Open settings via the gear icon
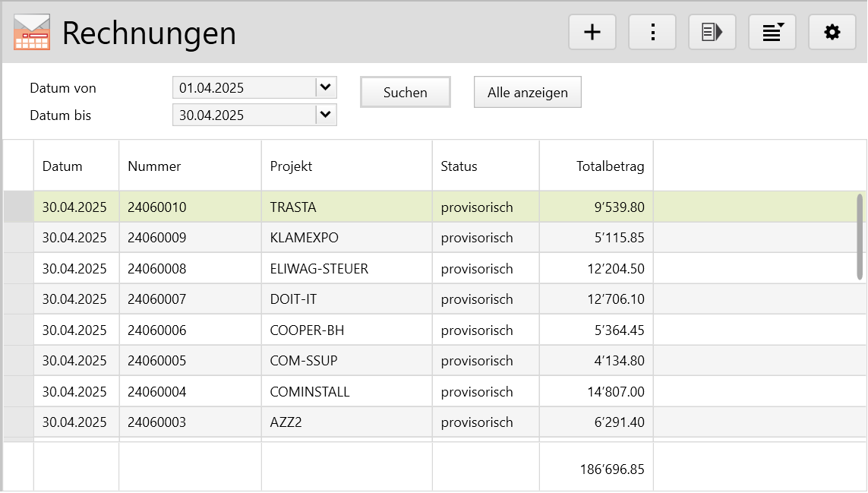 tap(832, 32)
